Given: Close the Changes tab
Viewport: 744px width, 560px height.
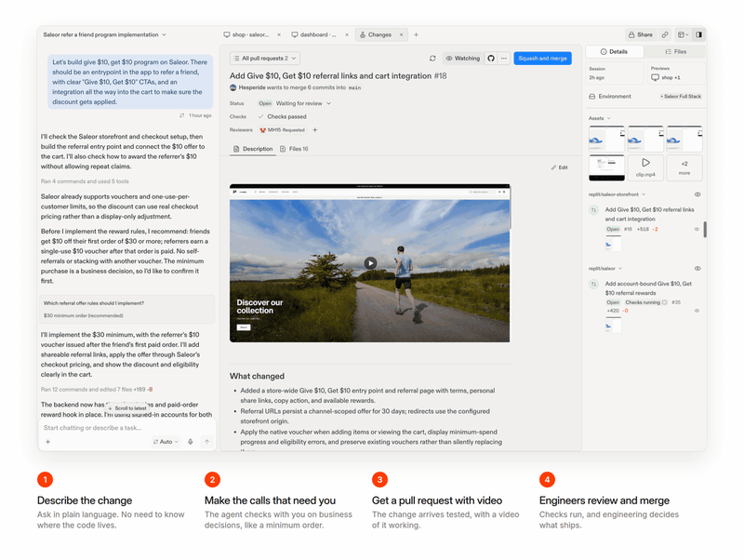Looking at the screenshot, I should tap(402, 34).
